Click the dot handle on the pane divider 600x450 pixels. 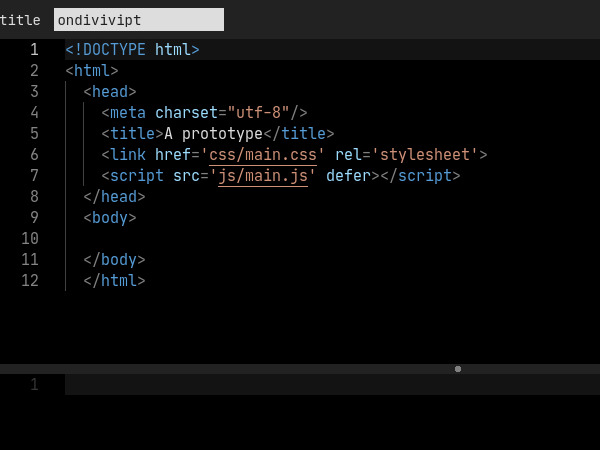pyautogui.click(x=458, y=369)
